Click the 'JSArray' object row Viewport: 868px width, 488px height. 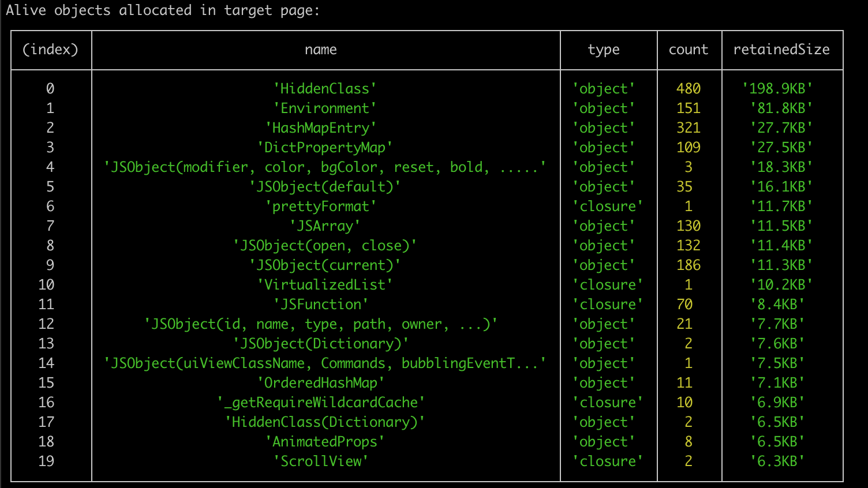[321, 226]
